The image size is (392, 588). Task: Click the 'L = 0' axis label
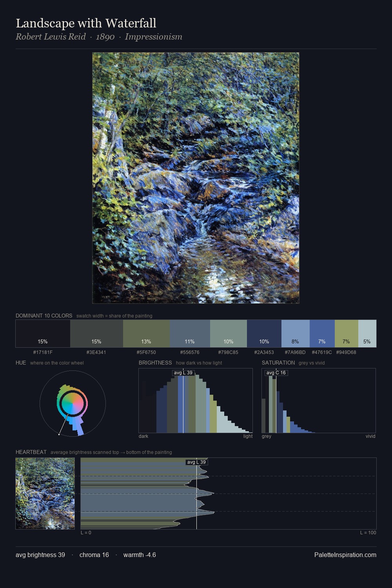(x=86, y=533)
